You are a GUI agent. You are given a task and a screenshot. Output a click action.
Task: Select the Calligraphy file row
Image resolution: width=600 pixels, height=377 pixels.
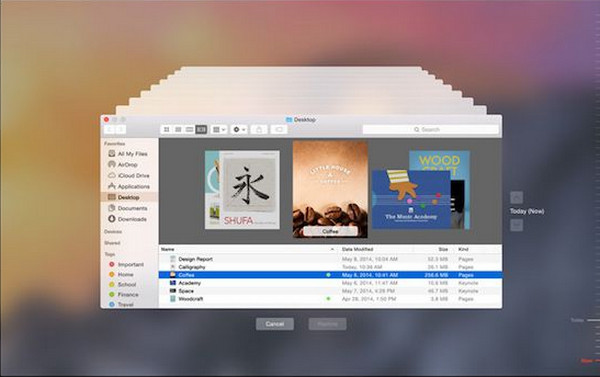[x=330, y=267]
